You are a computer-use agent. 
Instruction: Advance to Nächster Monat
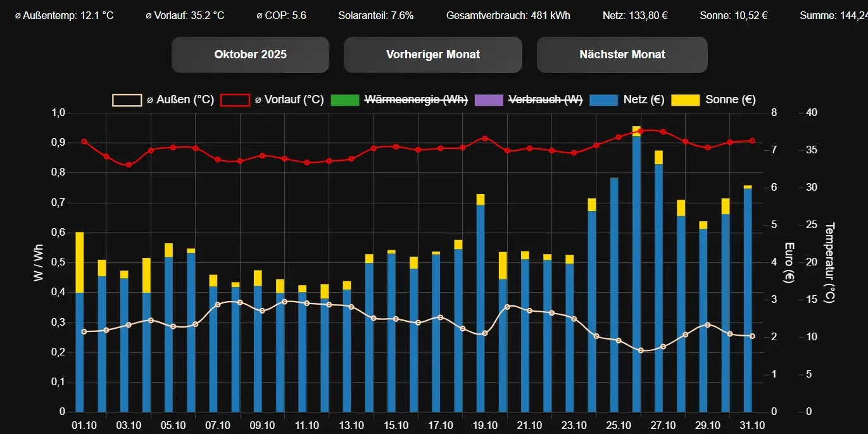pyautogui.click(x=622, y=54)
